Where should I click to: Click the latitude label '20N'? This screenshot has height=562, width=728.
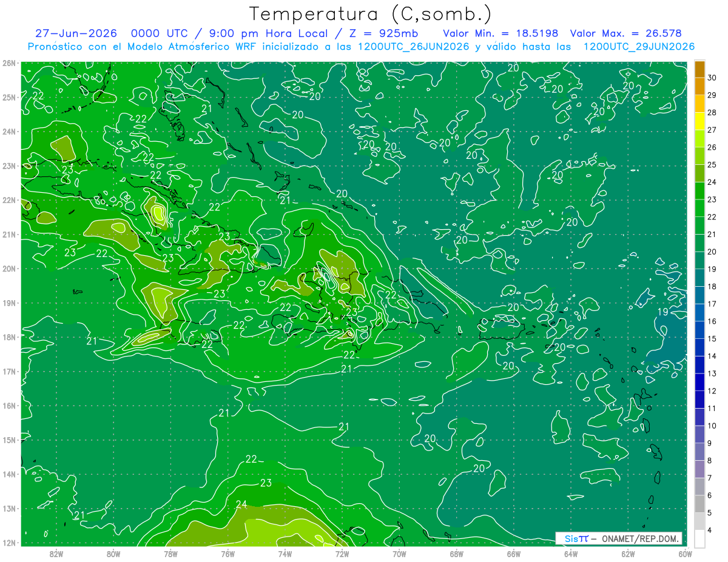(8, 269)
